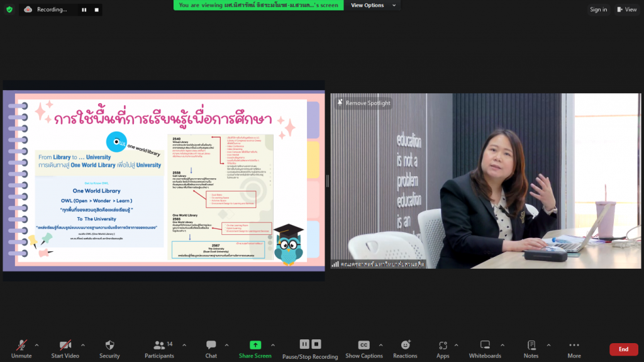644x362 pixels.
Task: Open the Participants panel
Action: click(x=159, y=346)
